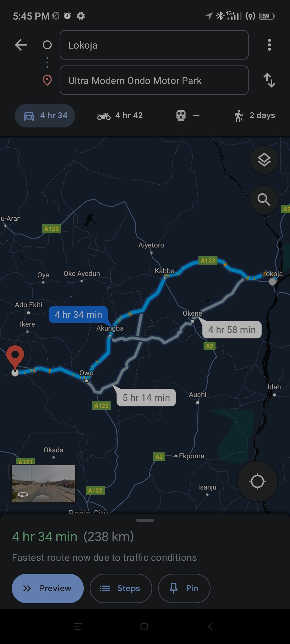Expand the bottom sheet drag handle
Viewport: 290px width, 644px height.
click(145, 520)
